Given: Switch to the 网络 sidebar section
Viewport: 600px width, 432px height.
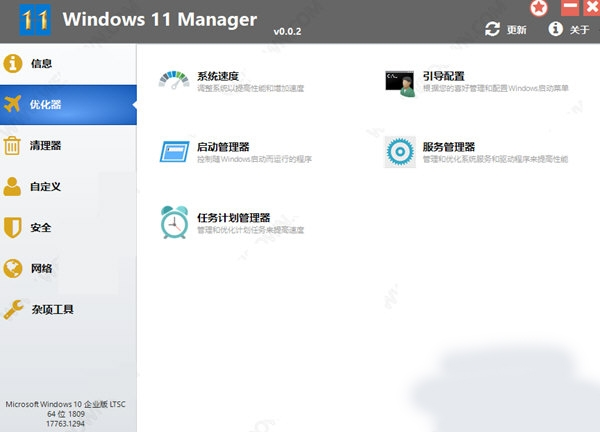Looking at the screenshot, I should tap(68, 268).
